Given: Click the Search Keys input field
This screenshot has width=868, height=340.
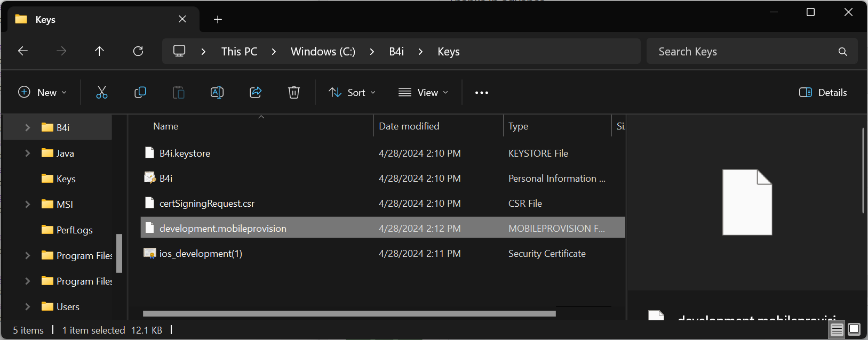Looking at the screenshot, I should pyautogui.click(x=744, y=52).
